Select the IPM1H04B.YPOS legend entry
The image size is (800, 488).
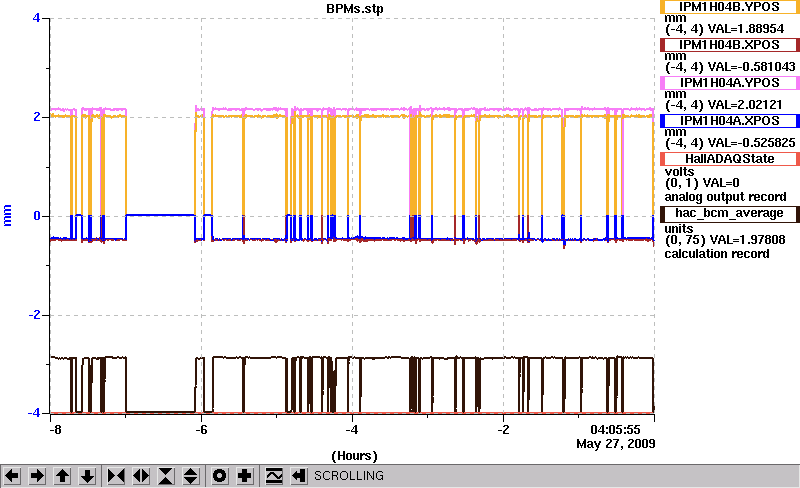[x=730, y=7]
